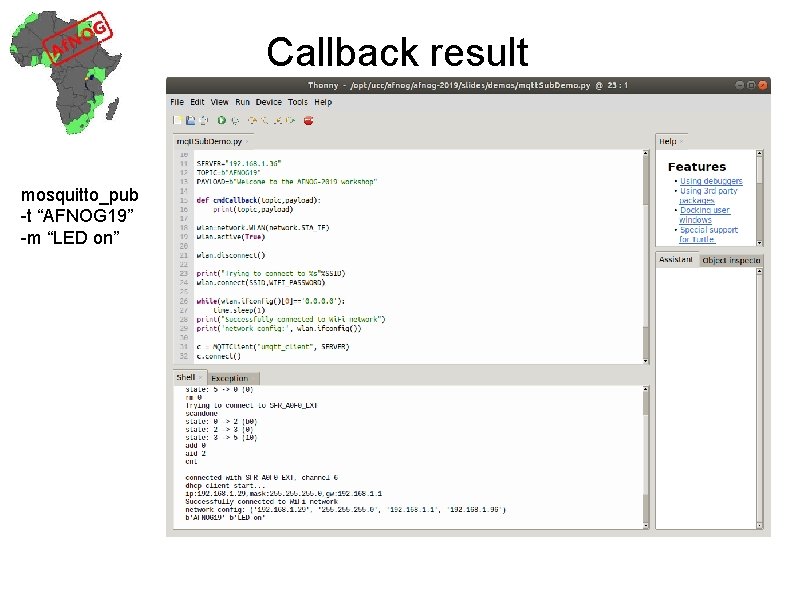Click the New file toolbar icon
This screenshot has width=794, height=595.
pyautogui.click(x=177, y=121)
